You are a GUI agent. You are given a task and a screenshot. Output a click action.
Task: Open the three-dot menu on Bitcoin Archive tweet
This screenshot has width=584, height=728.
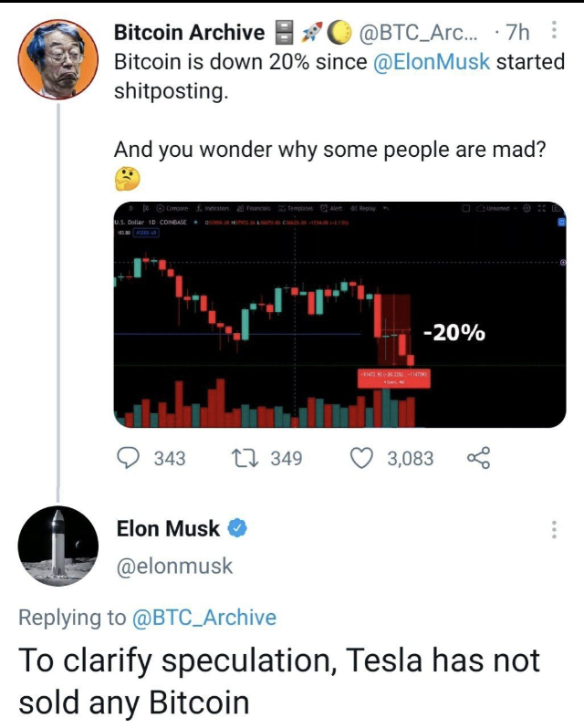pyautogui.click(x=553, y=31)
